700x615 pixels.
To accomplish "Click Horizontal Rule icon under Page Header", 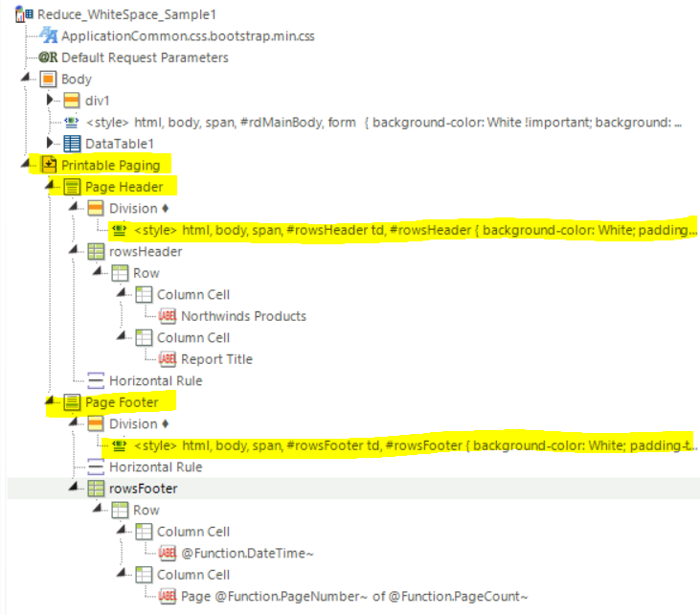I will (x=96, y=380).
